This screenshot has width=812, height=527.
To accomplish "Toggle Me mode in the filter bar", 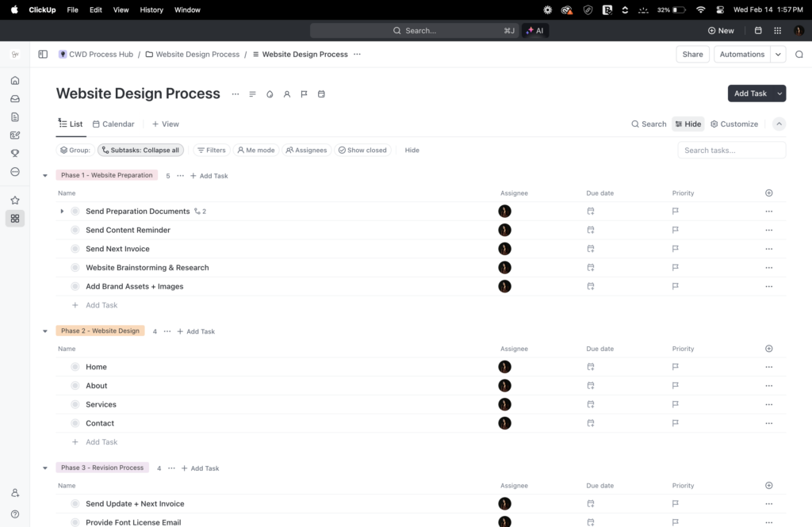I will 256,150.
